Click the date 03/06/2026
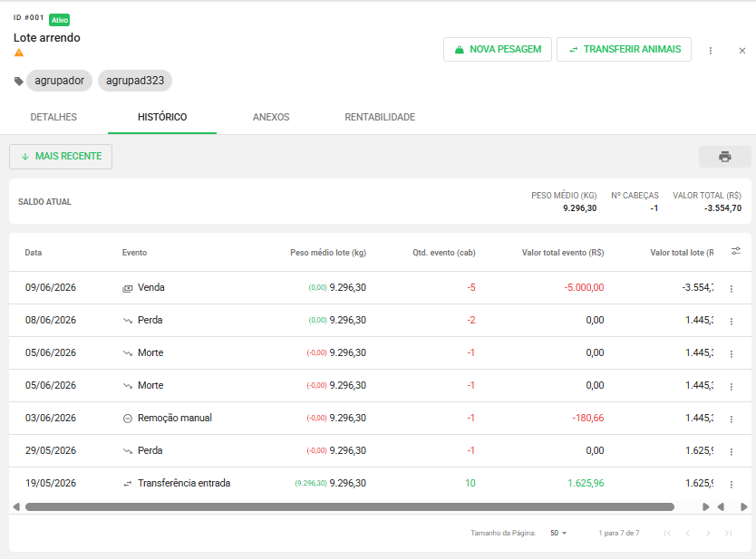 (51, 418)
